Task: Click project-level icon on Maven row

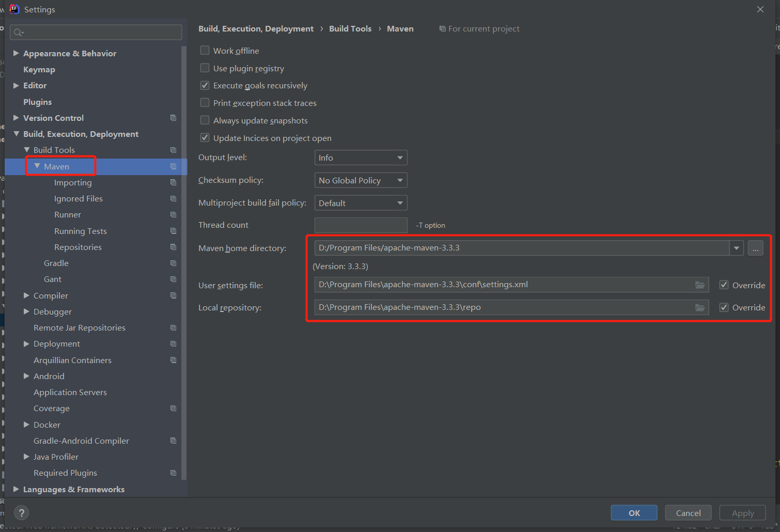Action: pyautogui.click(x=174, y=166)
